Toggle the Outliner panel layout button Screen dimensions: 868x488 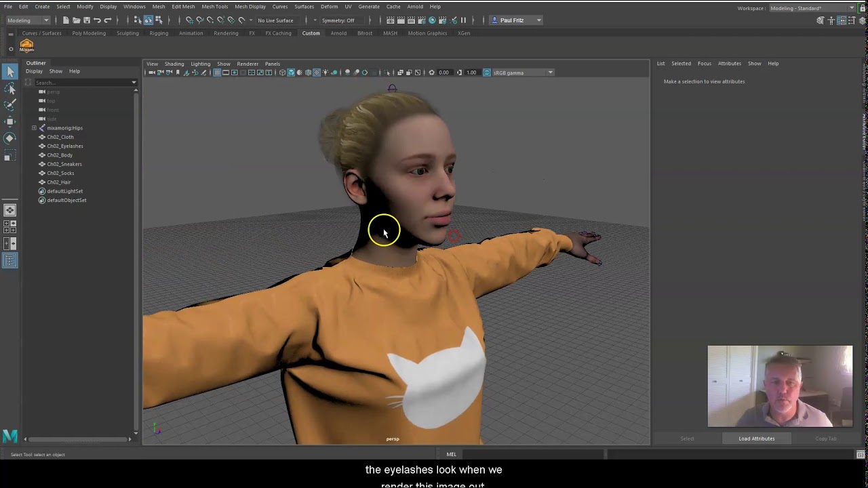9,261
